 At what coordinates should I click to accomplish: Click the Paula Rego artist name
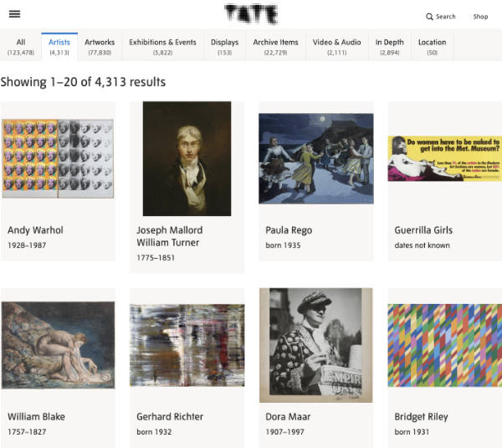[x=289, y=230]
